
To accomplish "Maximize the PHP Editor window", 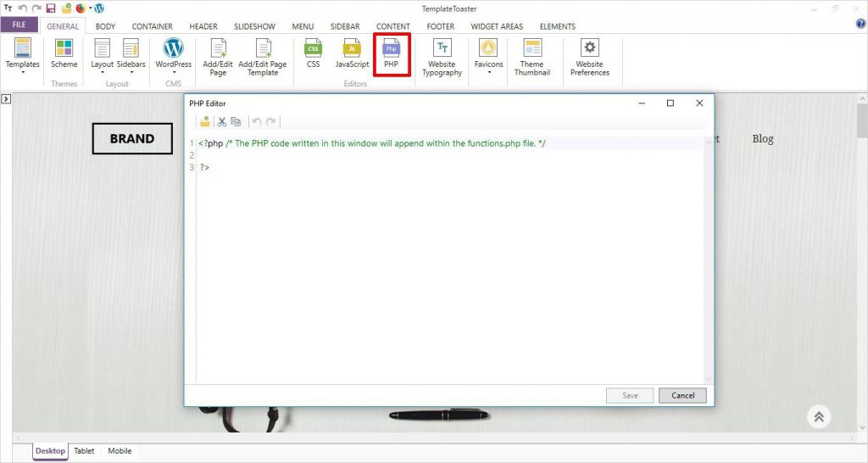I will (x=670, y=103).
